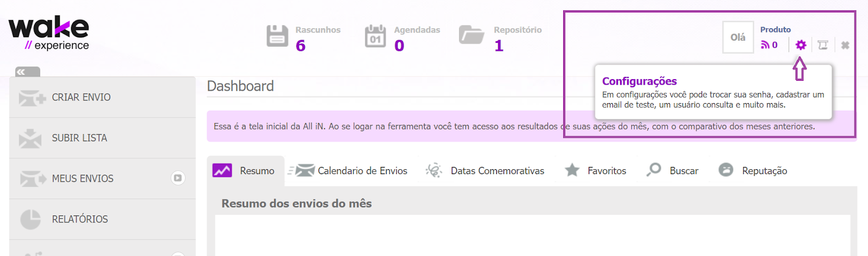The image size is (868, 256).
Task: Click the Buscar magnifier icon
Action: coord(654,170)
